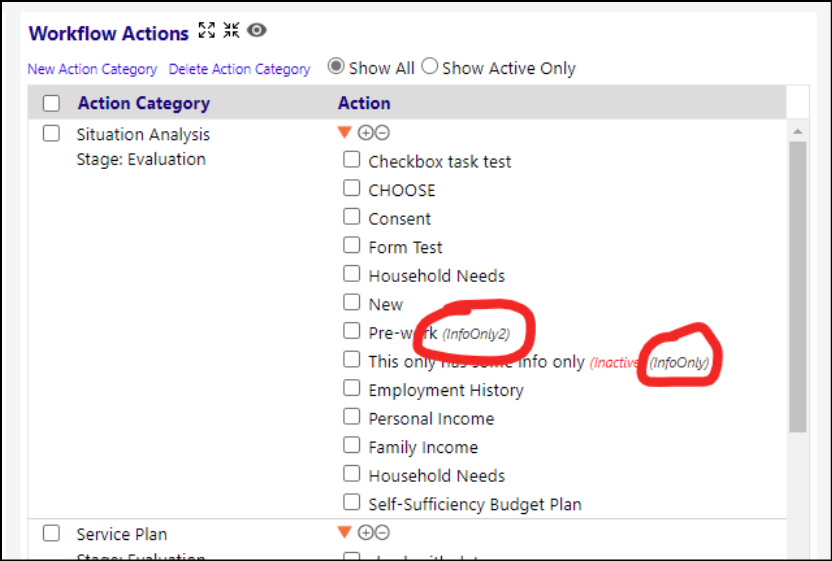
Task: Select the Show All radio button
Action: [x=336, y=66]
